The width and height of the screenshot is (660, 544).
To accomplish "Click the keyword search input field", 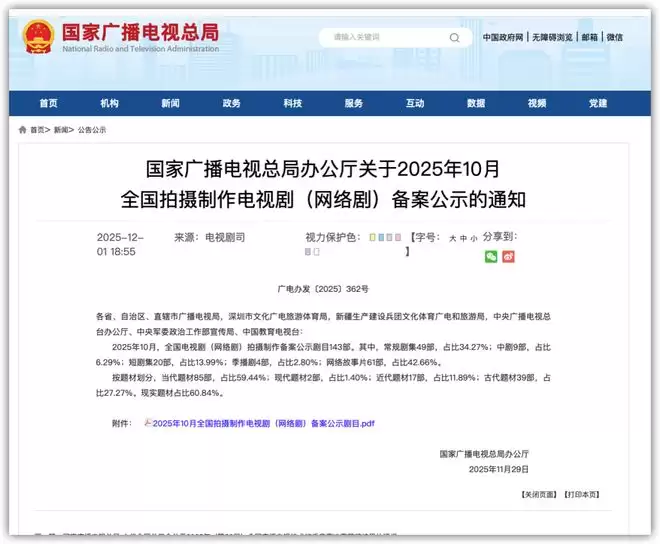I will [x=385, y=38].
